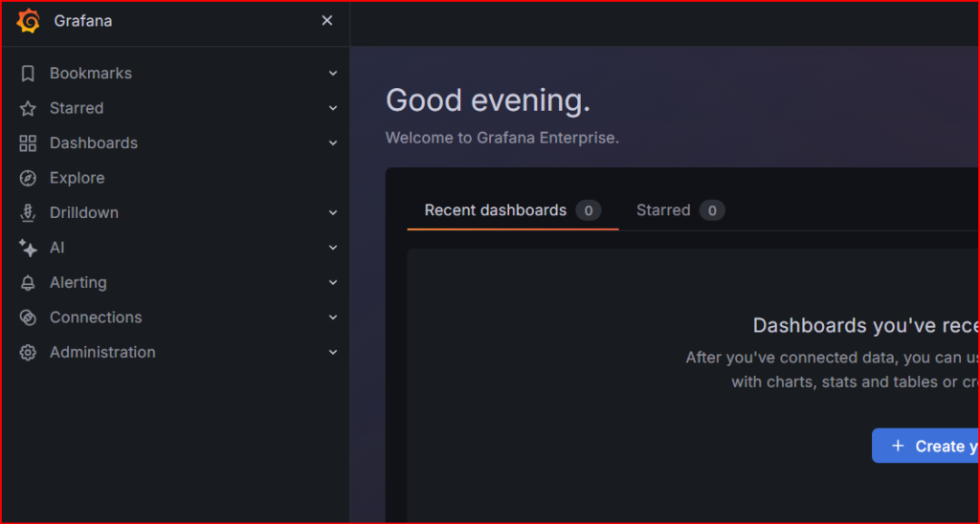Screen dimensions: 980x524
Task: Expand the Dashboards section chevron
Action: click(x=333, y=143)
